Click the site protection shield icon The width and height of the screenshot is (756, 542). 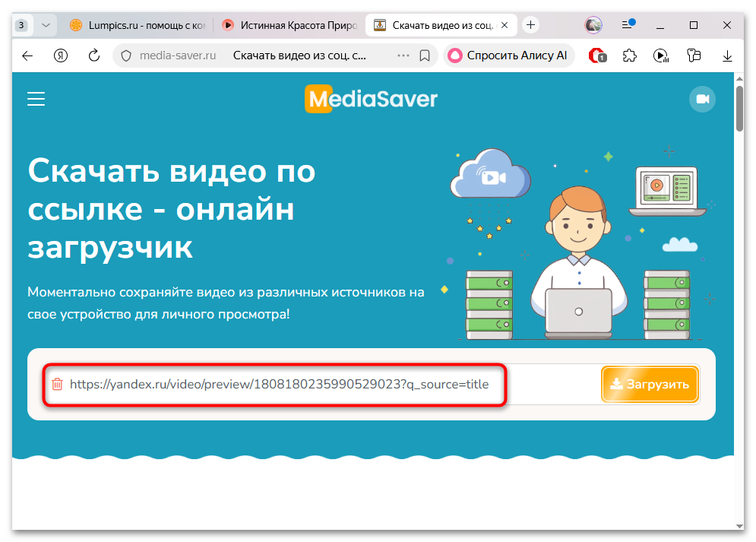(126, 56)
